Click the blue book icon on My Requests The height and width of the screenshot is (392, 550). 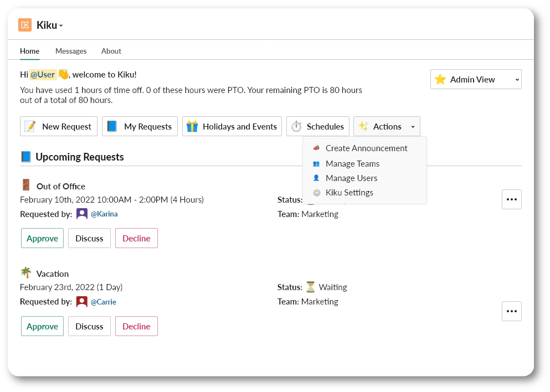point(112,126)
